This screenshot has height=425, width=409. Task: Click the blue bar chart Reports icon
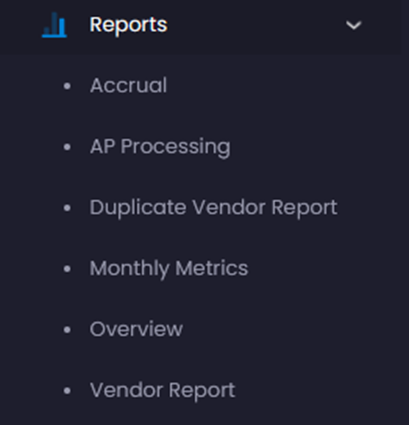point(54,25)
